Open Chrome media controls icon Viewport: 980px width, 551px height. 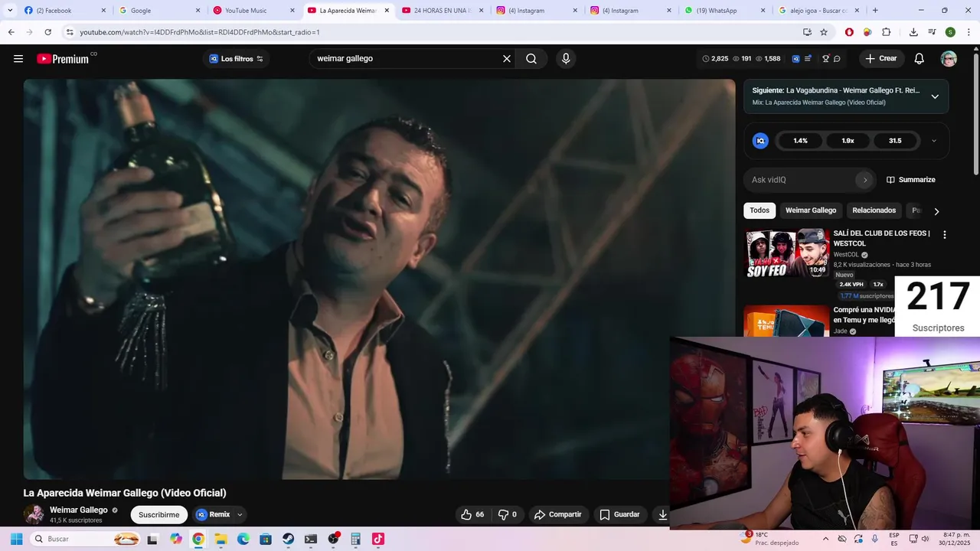pyautogui.click(x=932, y=32)
